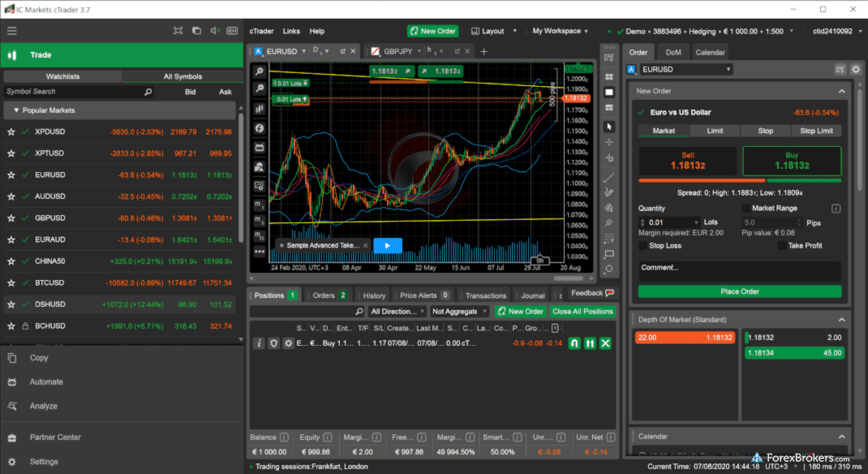Open position settings gear icon

point(288,343)
